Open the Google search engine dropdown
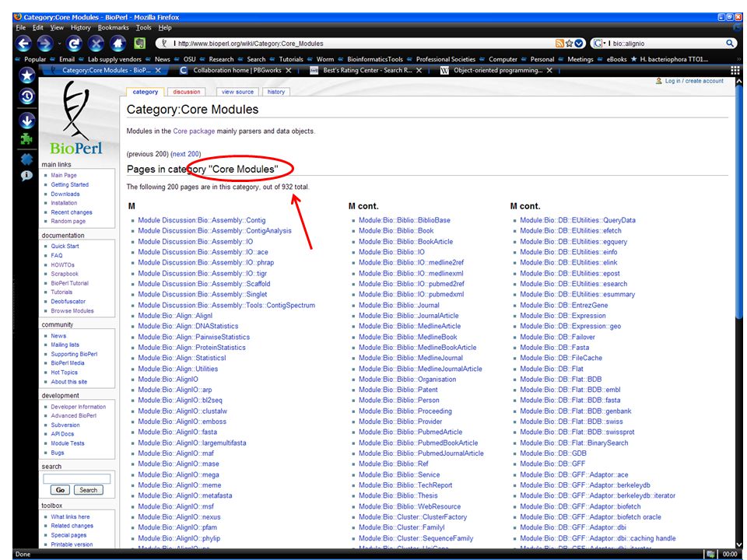The width and height of the screenshot is (747, 560). pyautogui.click(x=599, y=44)
